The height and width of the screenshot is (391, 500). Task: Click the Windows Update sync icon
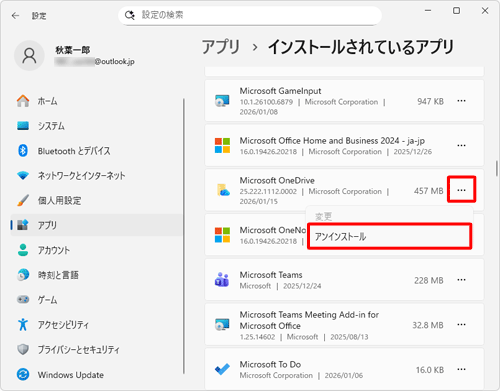coord(23,374)
